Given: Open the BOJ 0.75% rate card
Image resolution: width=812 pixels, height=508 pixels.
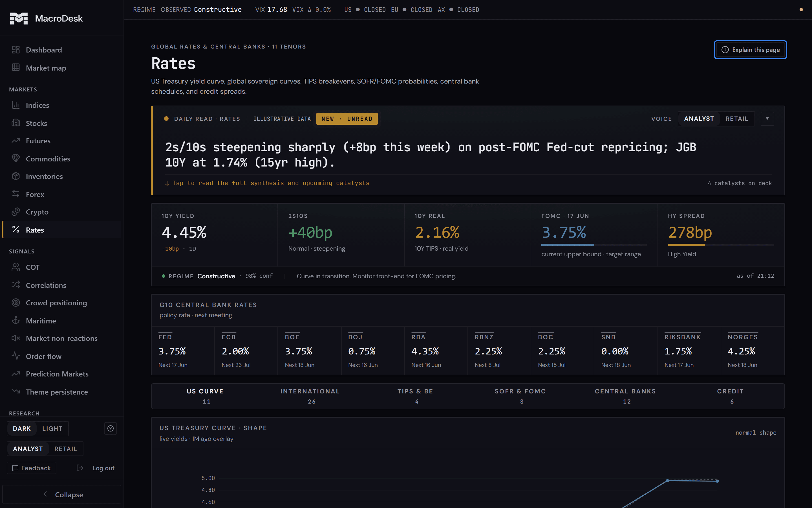Looking at the screenshot, I should point(373,351).
